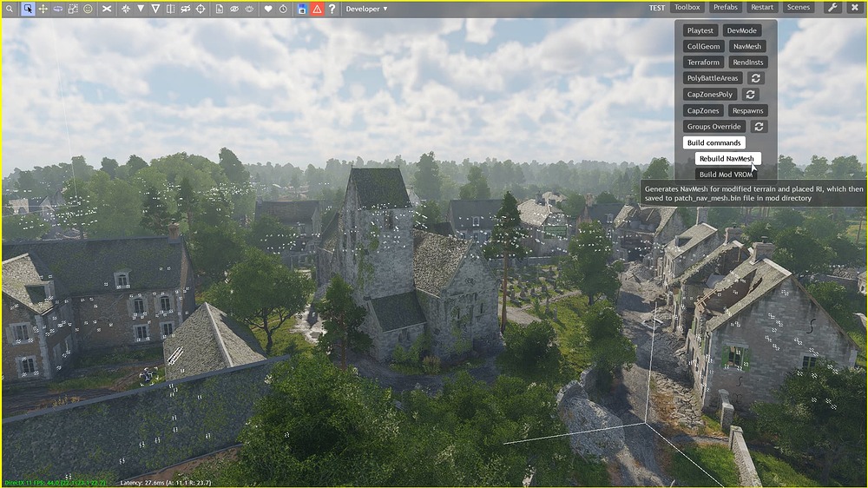
Task: Open the Toolbox menu
Action: tap(687, 8)
